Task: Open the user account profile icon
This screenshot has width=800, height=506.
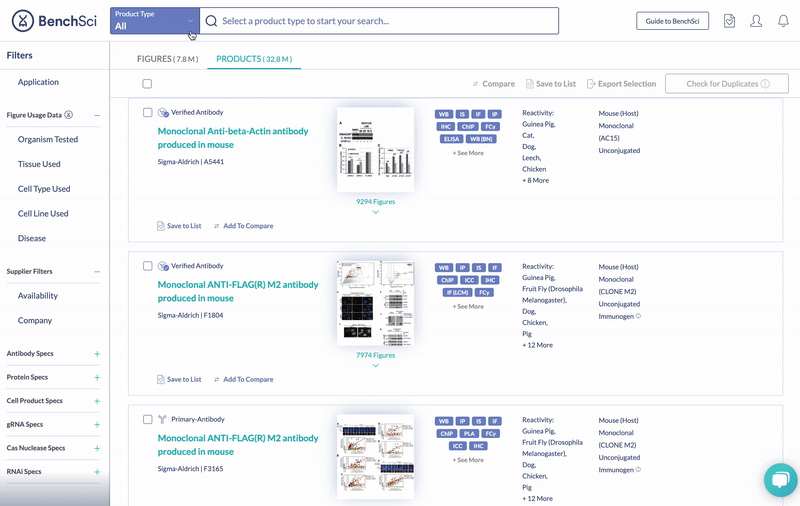Action: tap(756, 21)
